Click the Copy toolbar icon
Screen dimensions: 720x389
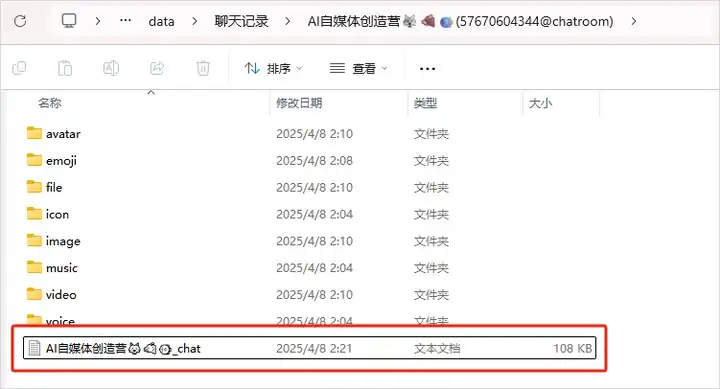click(x=19, y=68)
